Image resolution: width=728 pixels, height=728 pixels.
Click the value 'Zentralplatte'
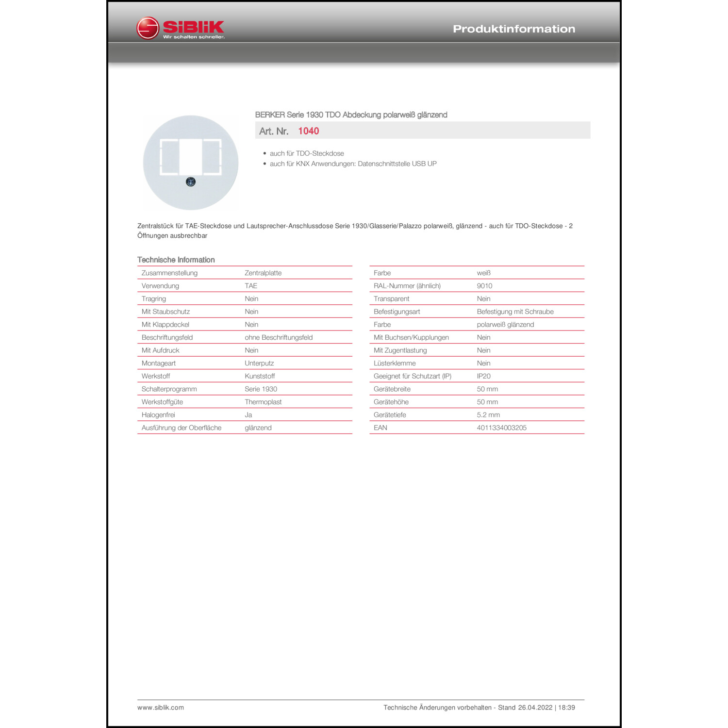pos(263,273)
